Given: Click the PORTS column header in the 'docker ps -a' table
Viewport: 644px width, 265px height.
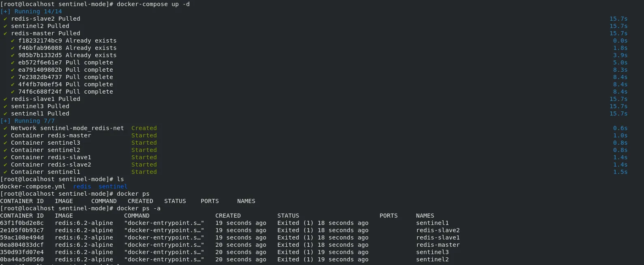Looking at the screenshot, I should tap(389, 216).
